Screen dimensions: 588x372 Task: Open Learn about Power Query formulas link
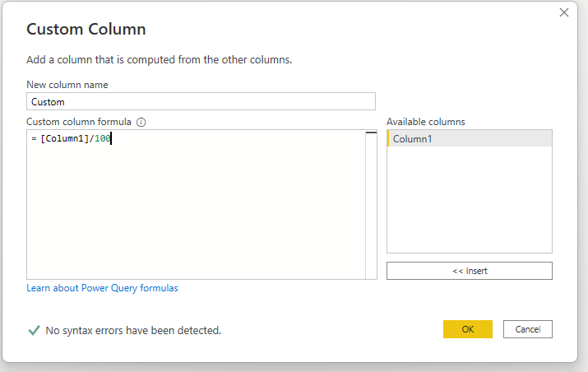[102, 288]
